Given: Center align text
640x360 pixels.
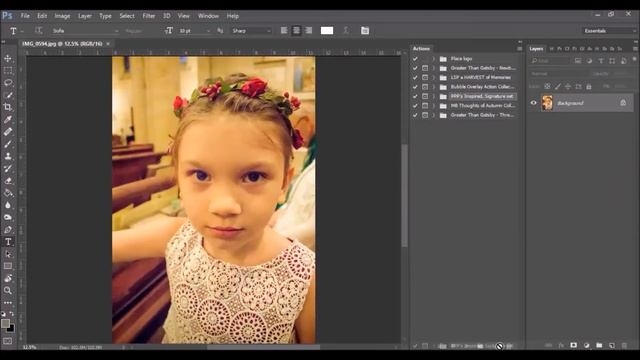Looking at the screenshot, I should click(297, 31).
